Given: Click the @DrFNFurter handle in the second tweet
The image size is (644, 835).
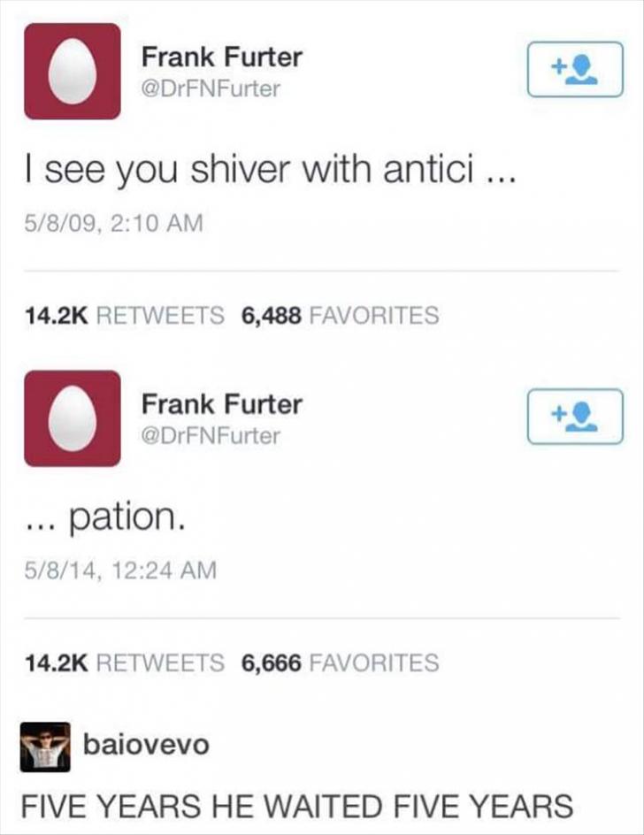Looking at the screenshot, I should point(211,435).
